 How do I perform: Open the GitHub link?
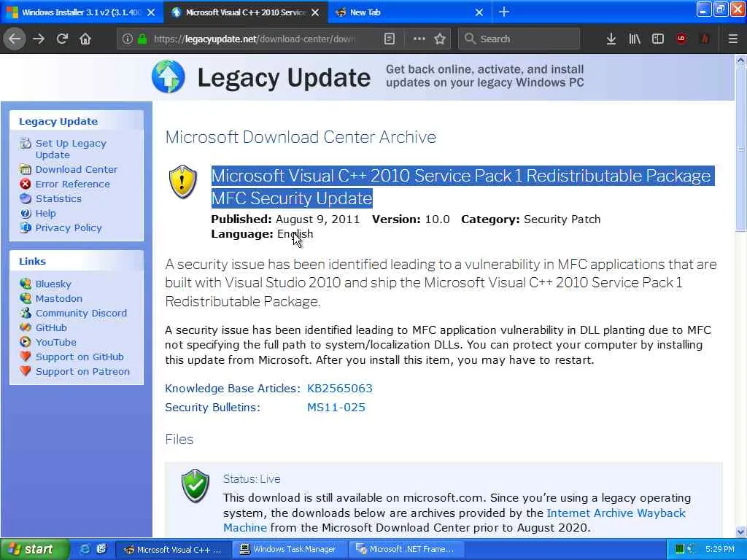pyautogui.click(x=51, y=327)
